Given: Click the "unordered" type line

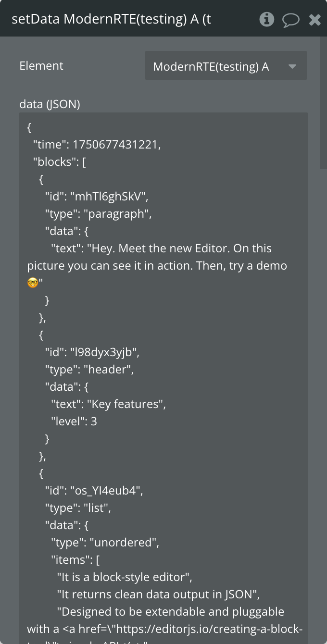Looking at the screenshot, I should coord(105,543).
